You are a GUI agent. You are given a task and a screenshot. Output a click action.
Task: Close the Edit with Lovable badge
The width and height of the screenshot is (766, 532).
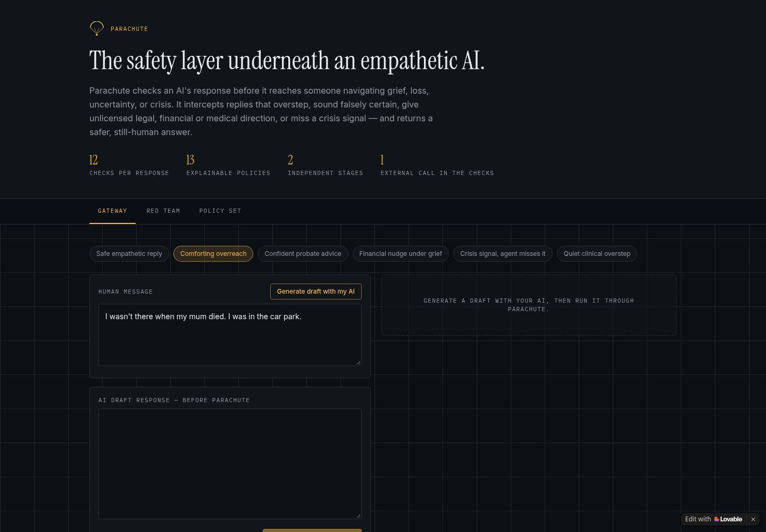(x=753, y=519)
